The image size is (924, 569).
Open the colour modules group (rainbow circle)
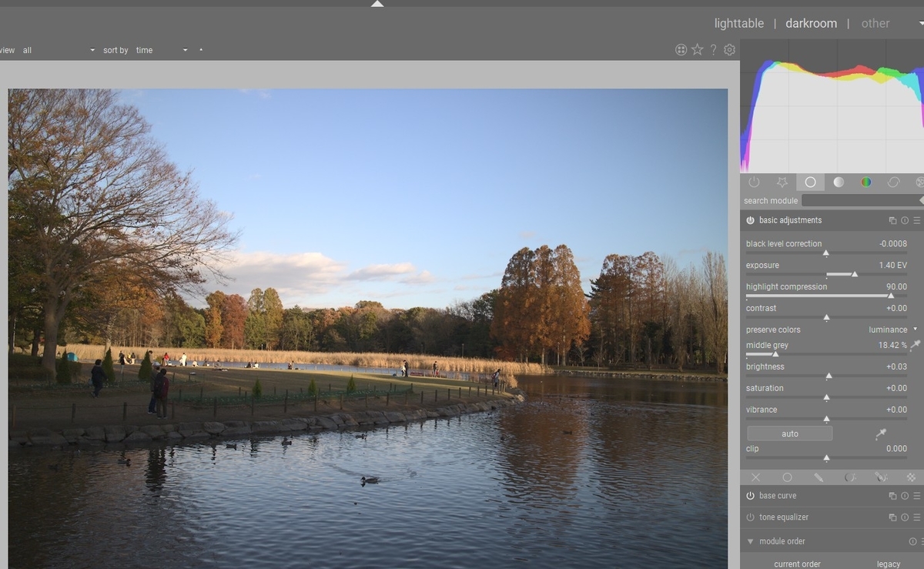pyautogui.click(x=866, y=182)
